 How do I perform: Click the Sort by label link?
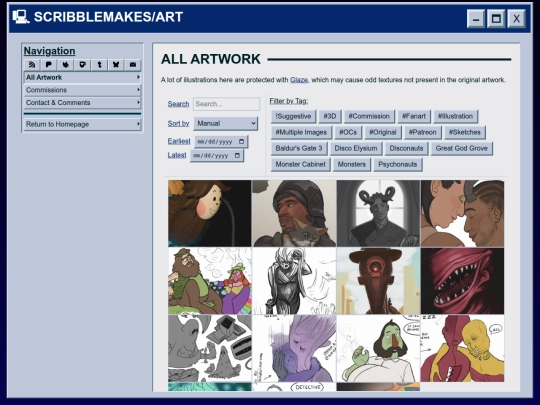(178, 124)
